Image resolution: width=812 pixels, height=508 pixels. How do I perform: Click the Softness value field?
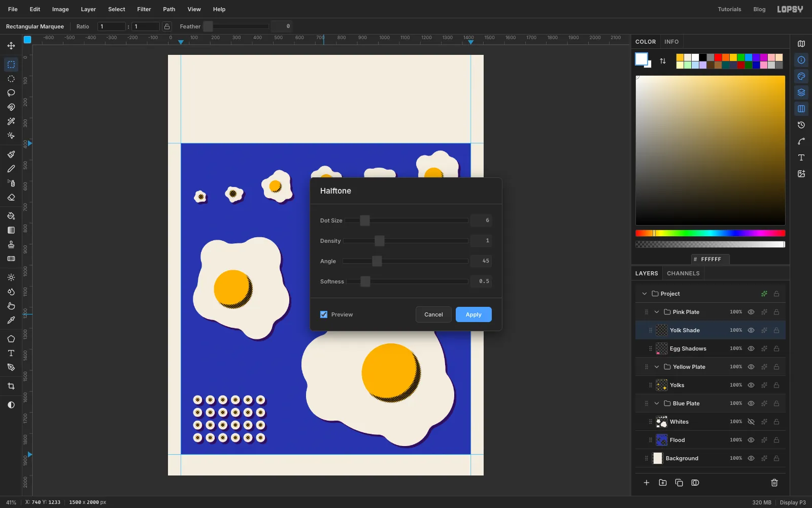481,281
